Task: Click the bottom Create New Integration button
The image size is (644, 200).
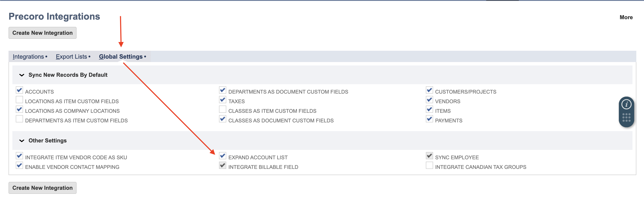Action: pos(42,188)
